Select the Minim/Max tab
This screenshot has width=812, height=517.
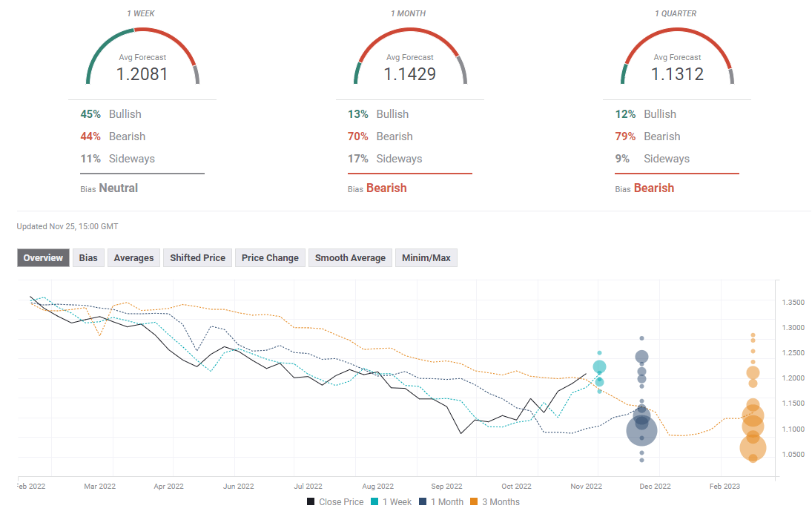point(426,258)
